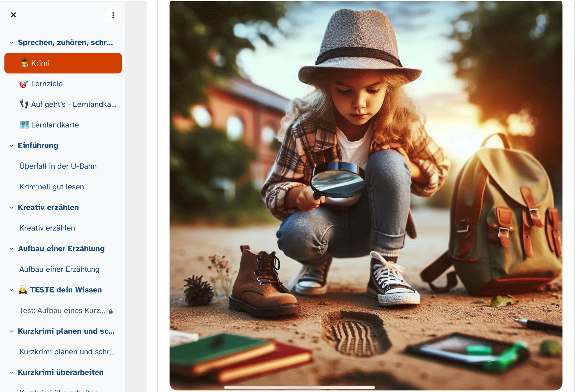
Task: Toggle the Kurzkrimi überarbeiten section chevron
Action: [11, 372]
